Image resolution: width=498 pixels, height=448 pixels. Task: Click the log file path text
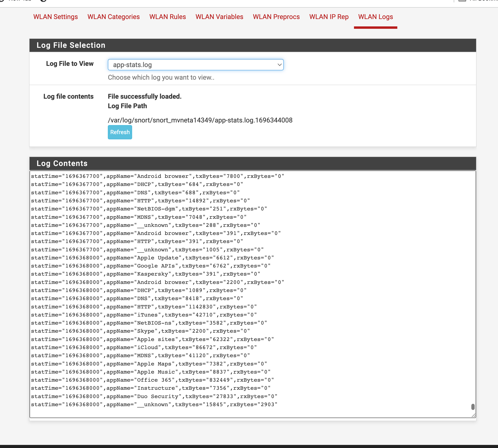[200, 120]
